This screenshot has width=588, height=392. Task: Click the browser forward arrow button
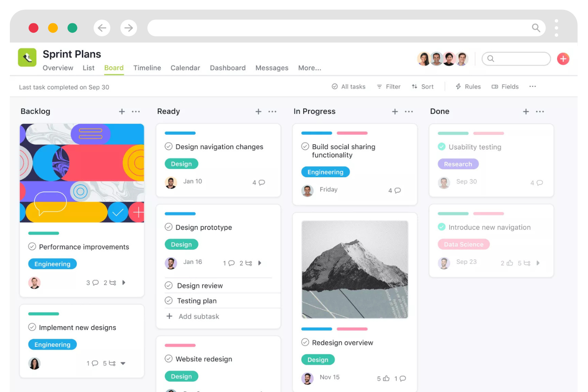129,28
